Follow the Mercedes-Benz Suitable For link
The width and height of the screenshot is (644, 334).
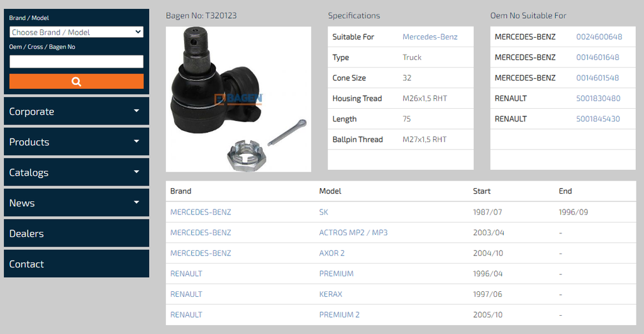pos(430,36)
